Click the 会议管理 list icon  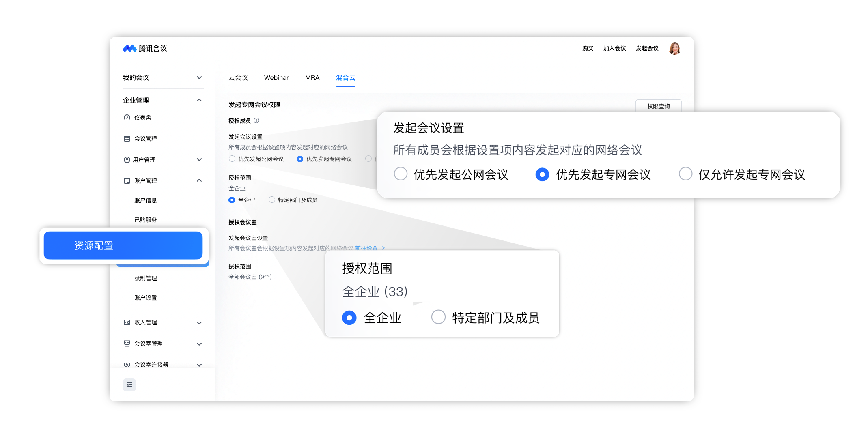[127, 139]
